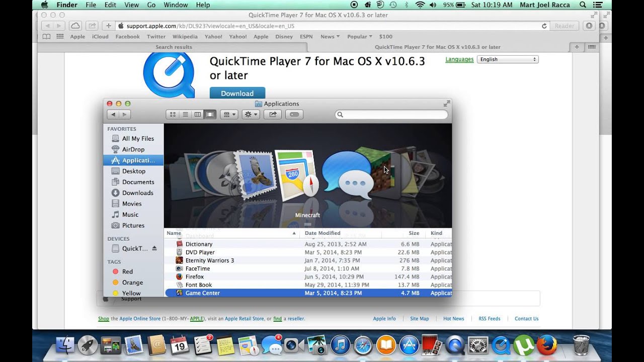Open the yellow Notes app in Dock
This screenshot has width=644, height=362.
[225, 345]
